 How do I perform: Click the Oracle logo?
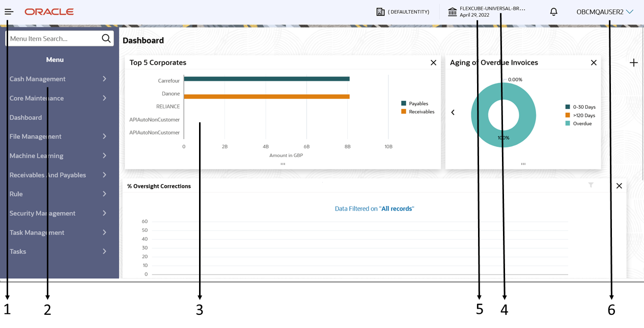[x=49, y=12]
